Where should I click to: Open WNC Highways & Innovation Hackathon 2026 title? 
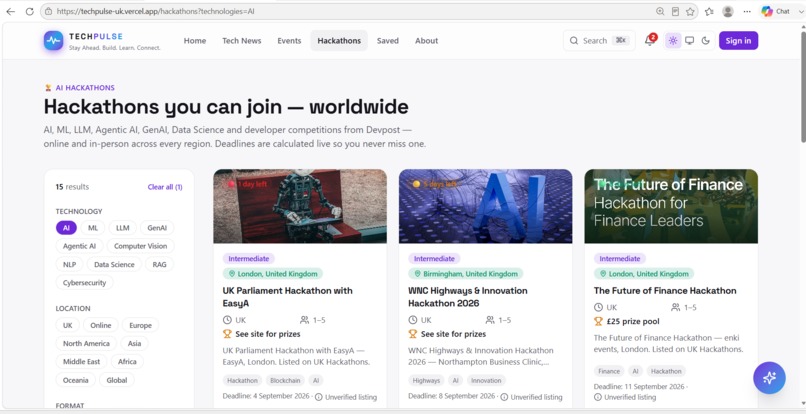click(x=468, y=297)
